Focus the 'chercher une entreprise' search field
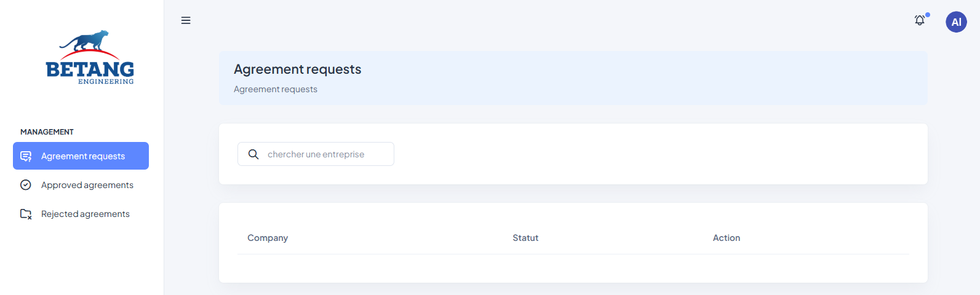Image resolution: width=980 pixels, height=295 pixels. pyautogui.click(x=326, y=154)
